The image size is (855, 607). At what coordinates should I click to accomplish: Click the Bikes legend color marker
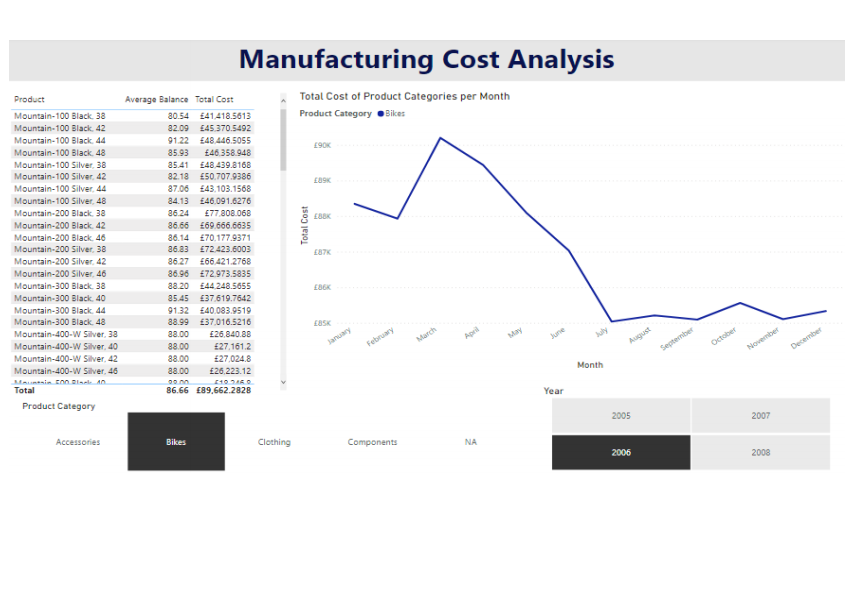(381, 114)
